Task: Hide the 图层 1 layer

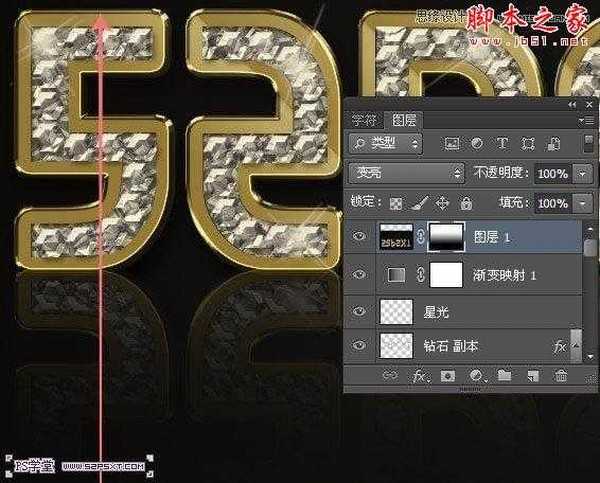Action: 359,236
